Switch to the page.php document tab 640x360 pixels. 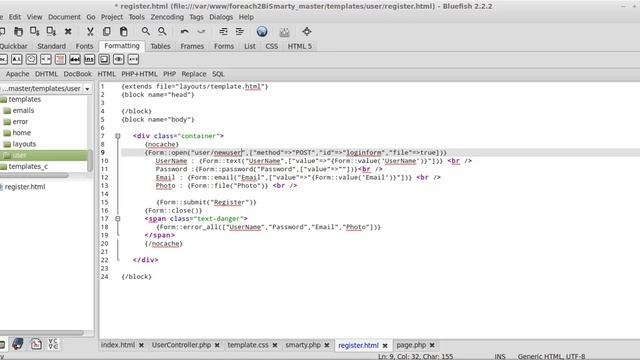coord(411,345)
